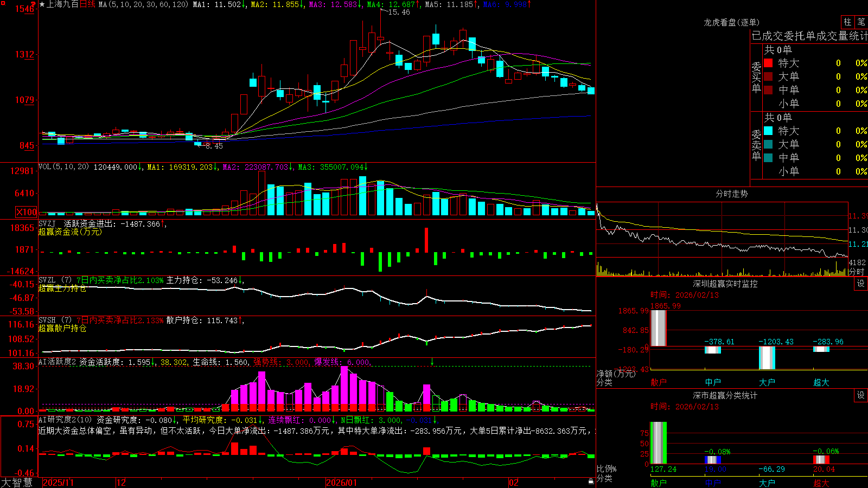
Task: Click the 爆发线: 6.000 label
Action: (x=342, y=362)
